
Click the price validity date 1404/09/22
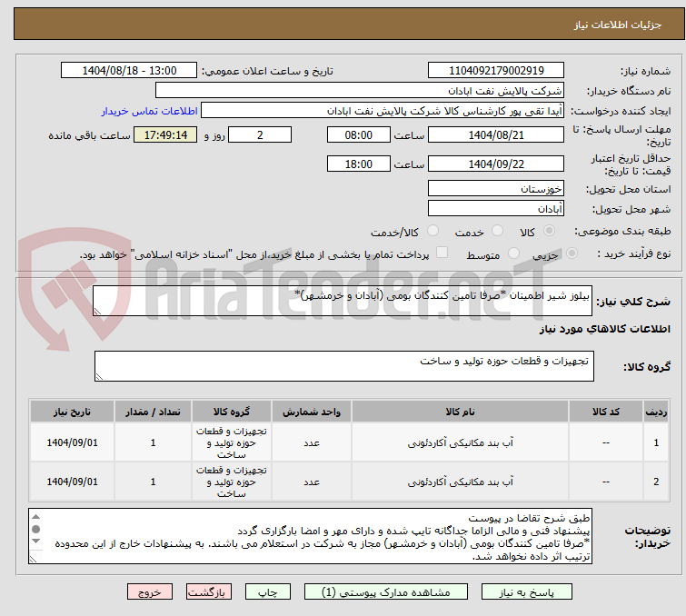[x=496, y=164]
